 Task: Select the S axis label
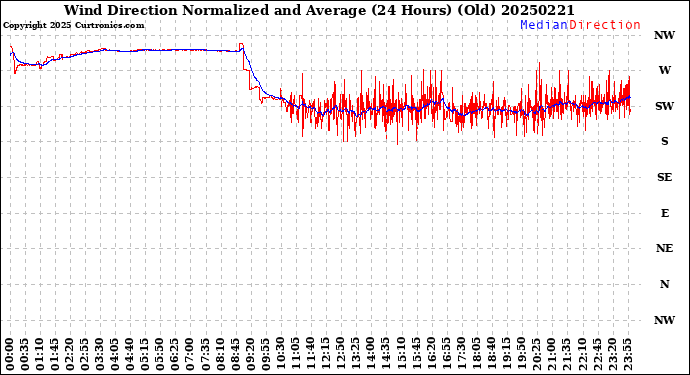click(x=664, y=141)
